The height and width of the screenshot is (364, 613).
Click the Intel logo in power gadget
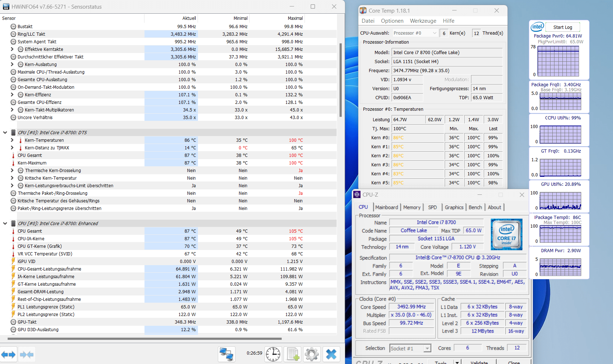coord(537,27)
